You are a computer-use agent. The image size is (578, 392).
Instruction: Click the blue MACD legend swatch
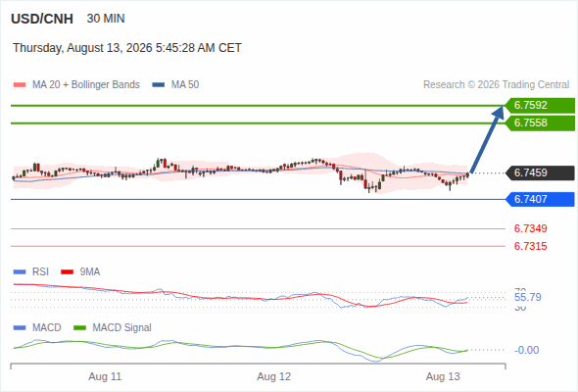pos(20,328)
